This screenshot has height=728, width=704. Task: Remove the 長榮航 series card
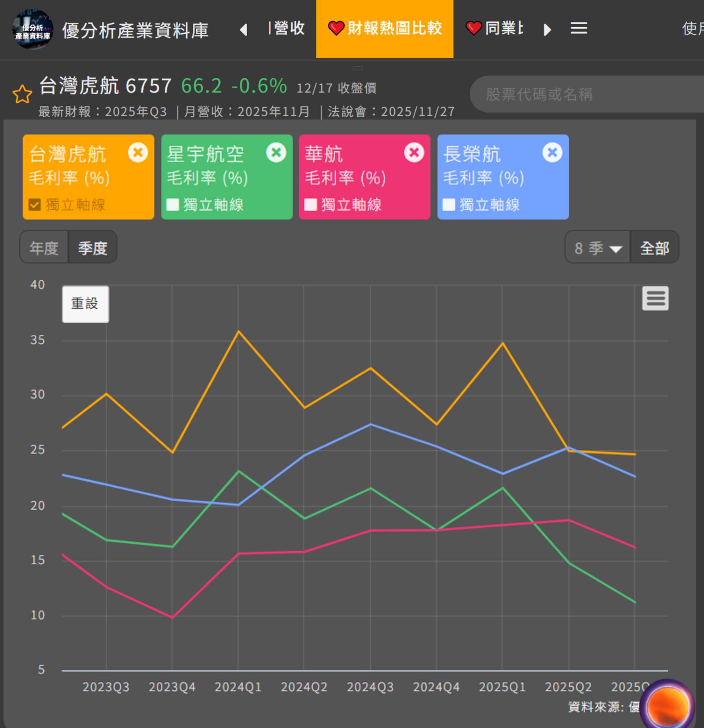[552, 153]
